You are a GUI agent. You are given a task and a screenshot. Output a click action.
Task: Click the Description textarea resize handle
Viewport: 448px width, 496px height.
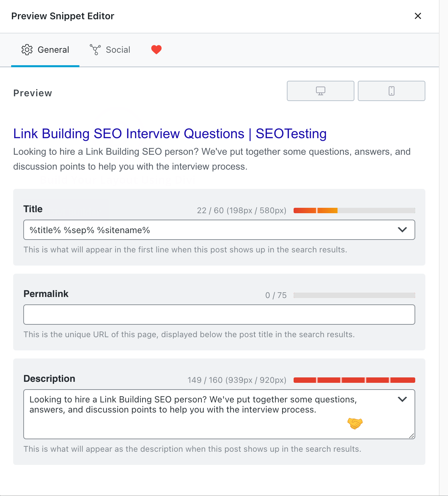pyautogui.click(x=412, y=436)
